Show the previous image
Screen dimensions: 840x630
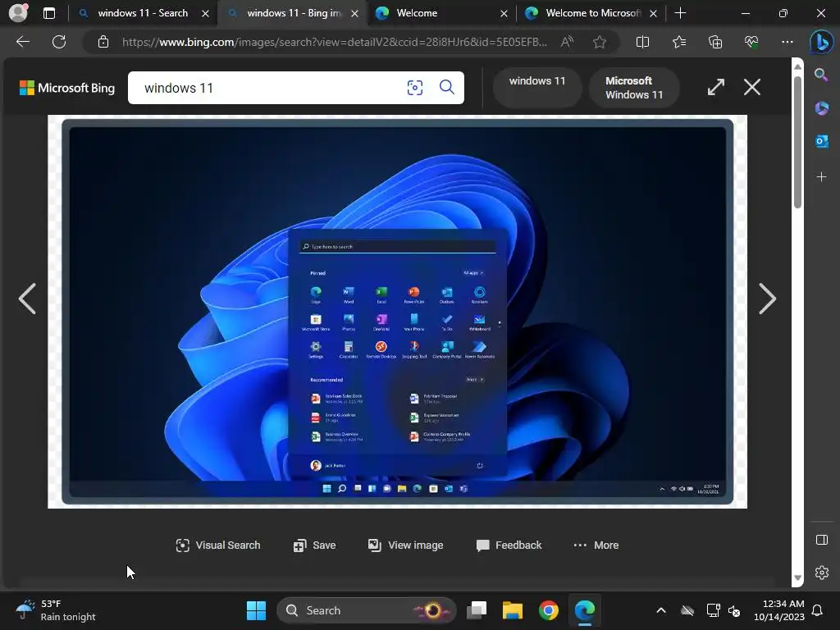click(x=27, y=299)
